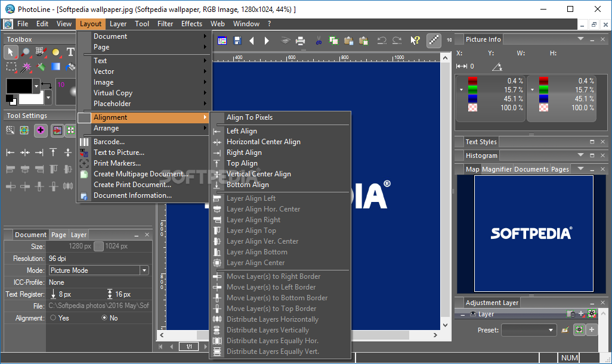Open the Histogram panel menu triangle
Viewport: 612px width, 364px height.
coord(580,155)
